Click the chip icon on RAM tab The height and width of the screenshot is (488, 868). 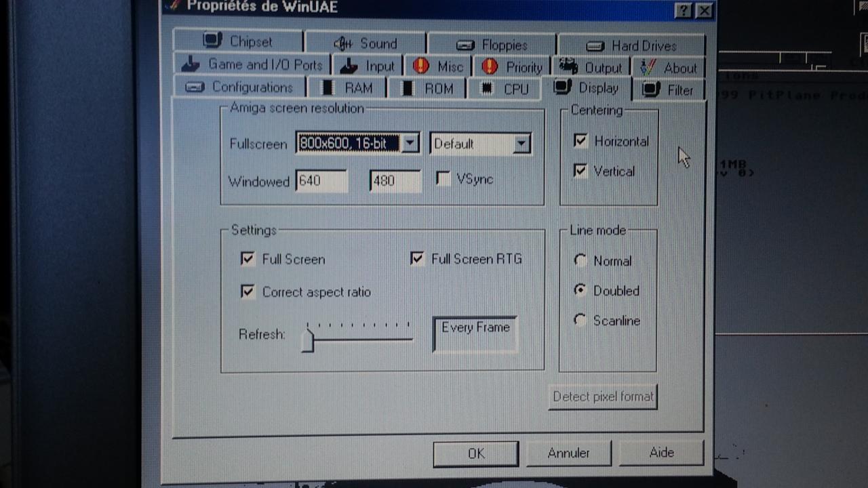(x=328, y=88)
